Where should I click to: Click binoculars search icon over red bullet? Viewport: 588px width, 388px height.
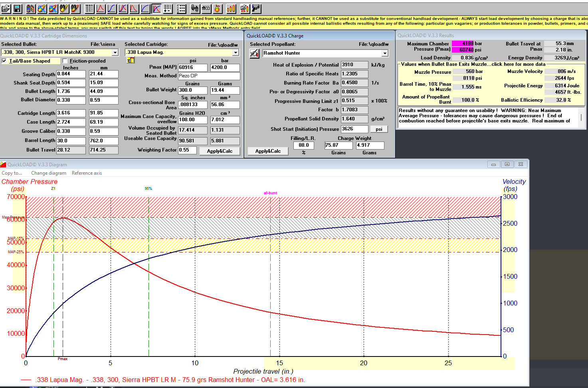(75, 8)
